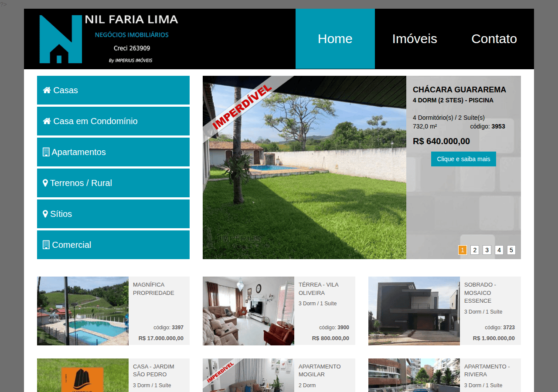Open the Apartamento - Riviera listing title

487,370
